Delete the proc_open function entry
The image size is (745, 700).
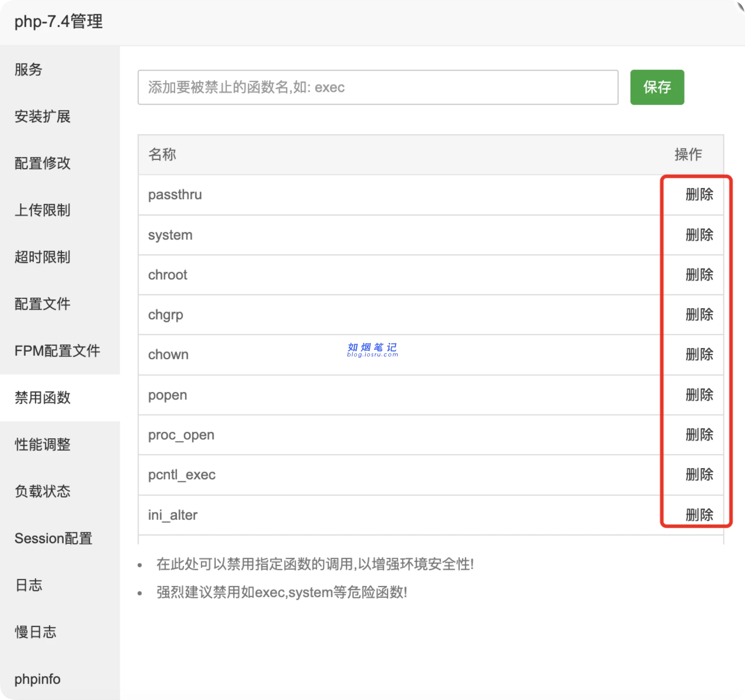click(x=699, y=435)
